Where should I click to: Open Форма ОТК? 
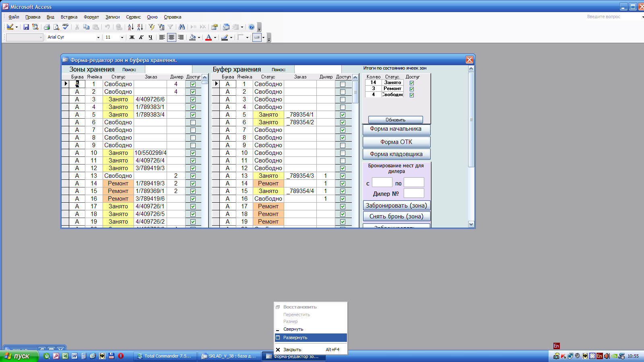tap(396, 142)
